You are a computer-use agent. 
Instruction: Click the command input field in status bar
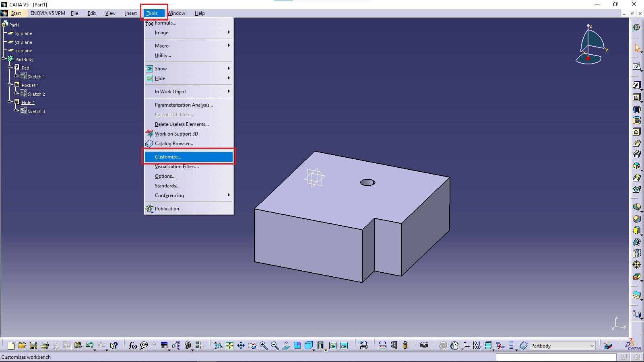tap(555, 357)
